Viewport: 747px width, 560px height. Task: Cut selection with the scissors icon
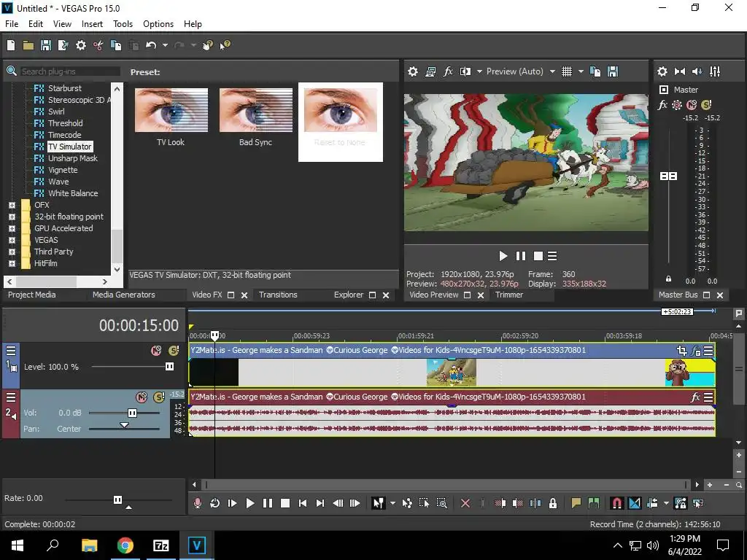click(98, 45)
